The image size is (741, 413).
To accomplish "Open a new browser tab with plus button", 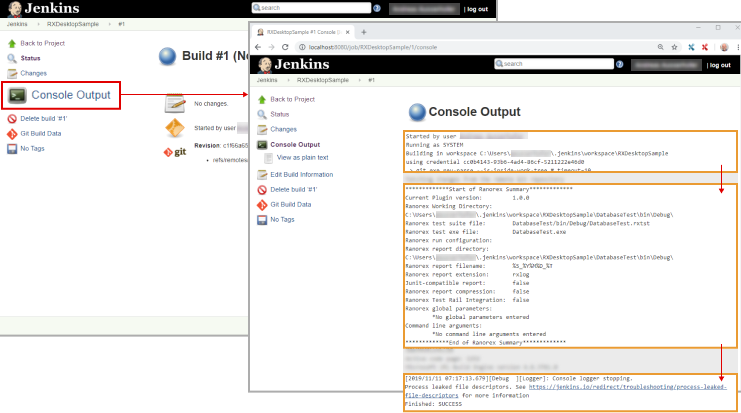I will click(x=363, y=32).
